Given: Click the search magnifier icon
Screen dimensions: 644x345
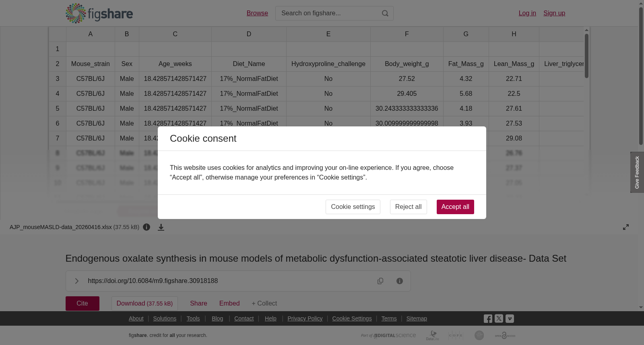Looking at the screenshot, I should coord(385,13).
